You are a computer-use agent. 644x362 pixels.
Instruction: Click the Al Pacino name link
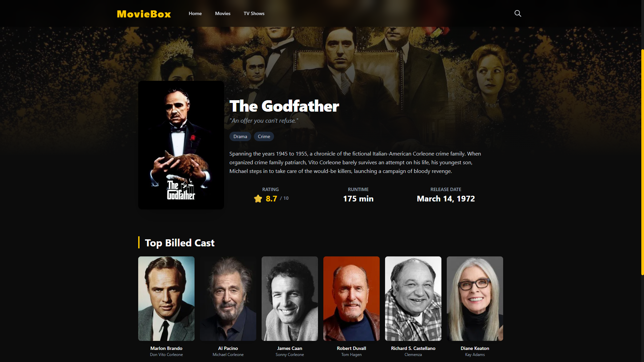(228, 348)
